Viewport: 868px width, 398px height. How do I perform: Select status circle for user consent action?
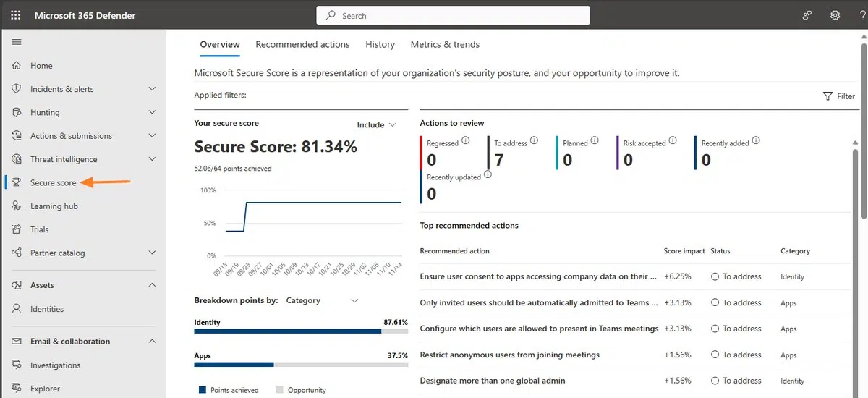[715, 276]
